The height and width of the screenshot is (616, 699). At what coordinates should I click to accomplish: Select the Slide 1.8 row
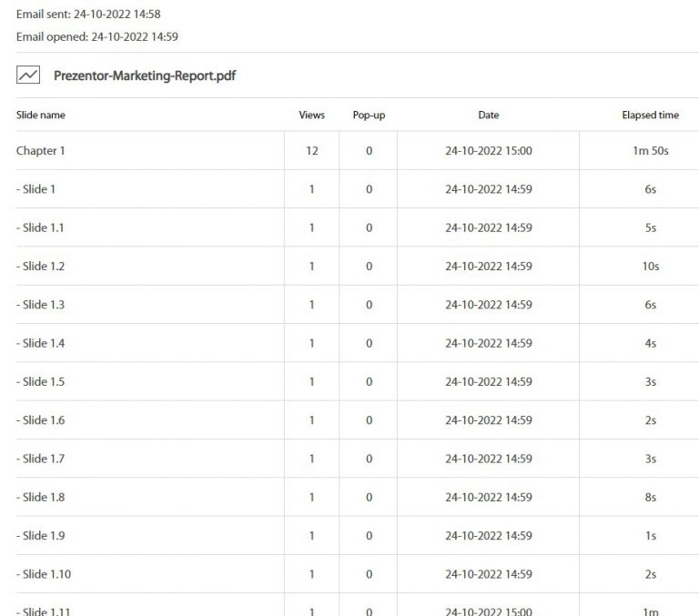tap(358, 497)
